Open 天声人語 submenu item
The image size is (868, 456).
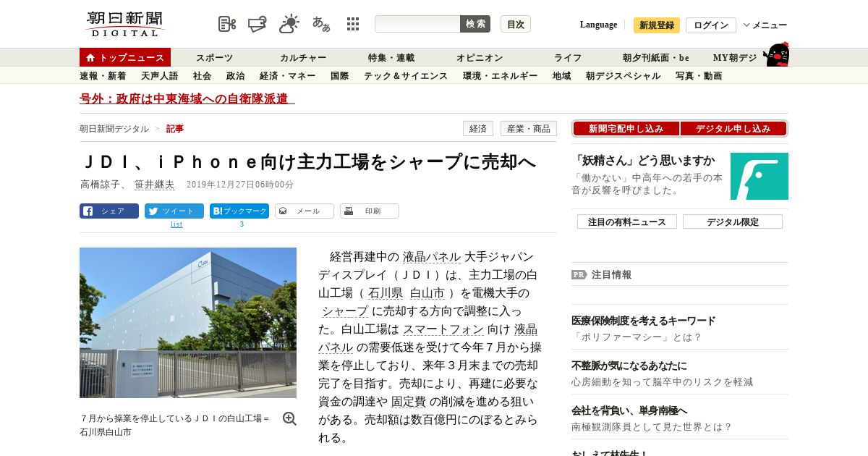159,75
